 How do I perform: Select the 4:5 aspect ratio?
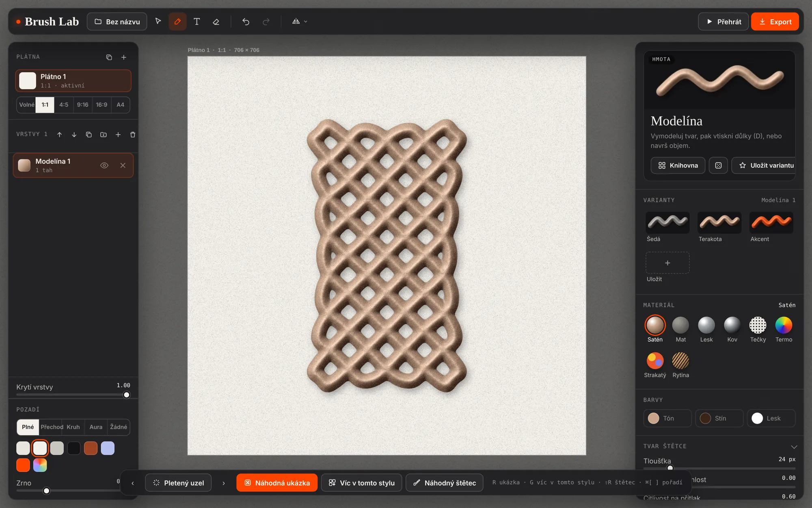pos(64,105)
